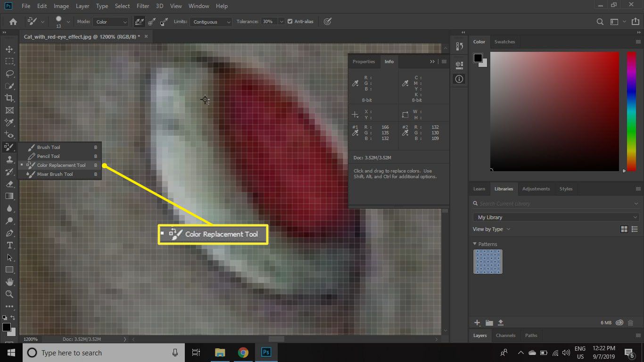Reset default foreground and background colors
This screenshot has width=644, height=362.
point(4,318)
